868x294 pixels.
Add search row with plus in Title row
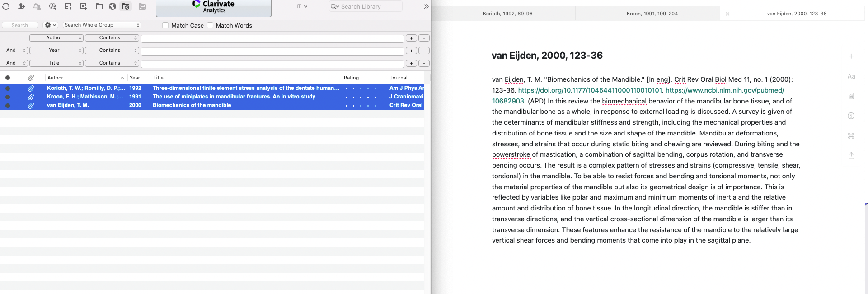(x=411, y=64)
